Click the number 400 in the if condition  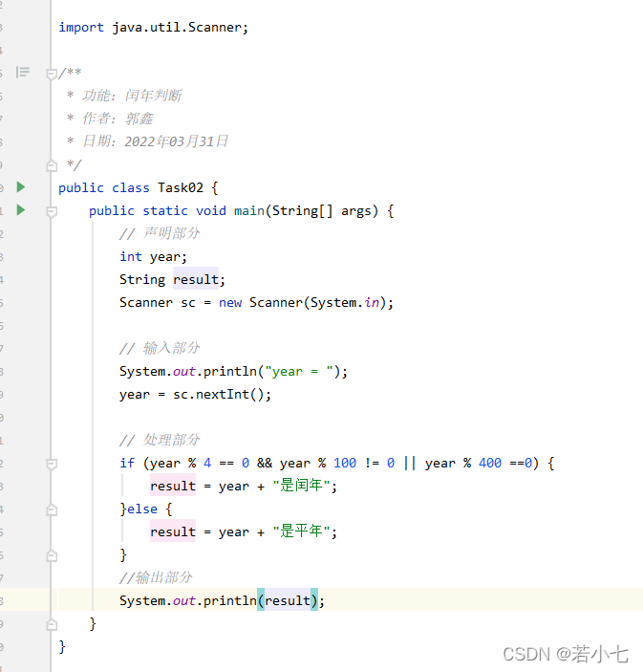[490, 463]
